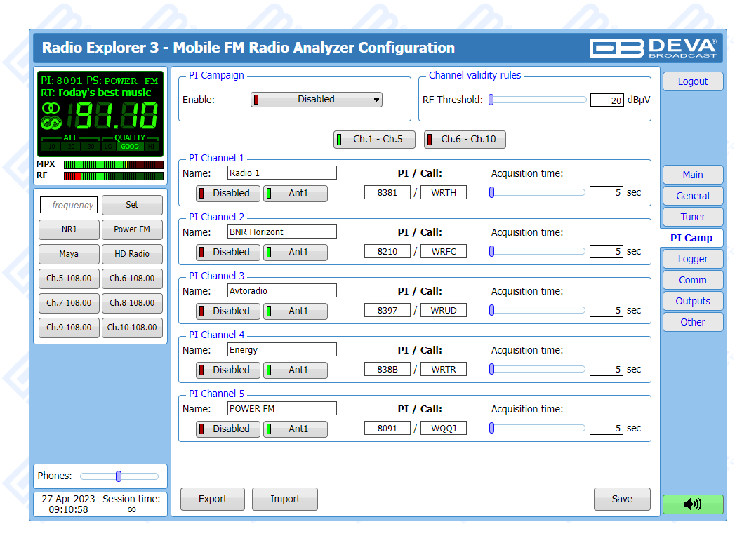Click the DEVA Broadcast logo
This screenshot has height=550, width=756.
(653, 48)
